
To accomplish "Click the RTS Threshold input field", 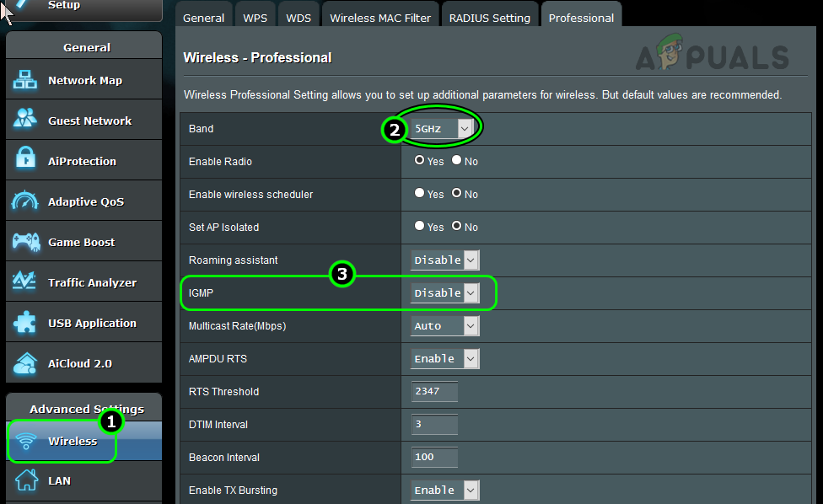I will (434, 391).
